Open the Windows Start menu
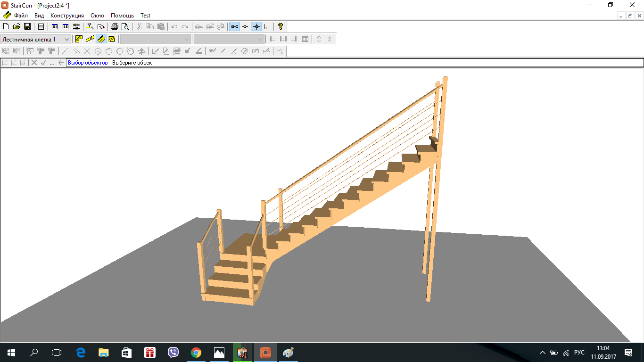644x362 pixels. tap(11, 353)
